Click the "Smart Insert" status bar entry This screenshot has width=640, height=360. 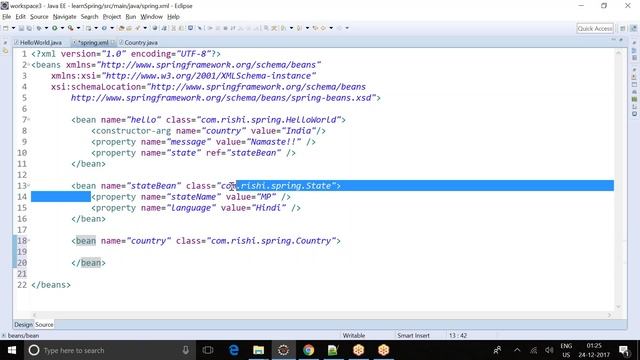click(x=413, y=336)
